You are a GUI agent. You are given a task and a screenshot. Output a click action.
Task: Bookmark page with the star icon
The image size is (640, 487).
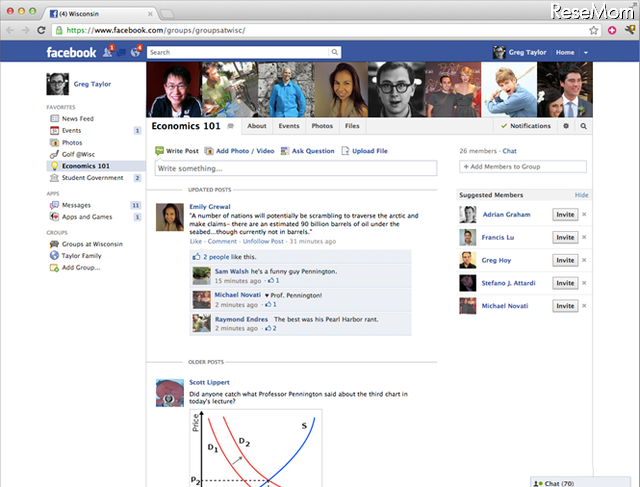(x=594, y=32)
